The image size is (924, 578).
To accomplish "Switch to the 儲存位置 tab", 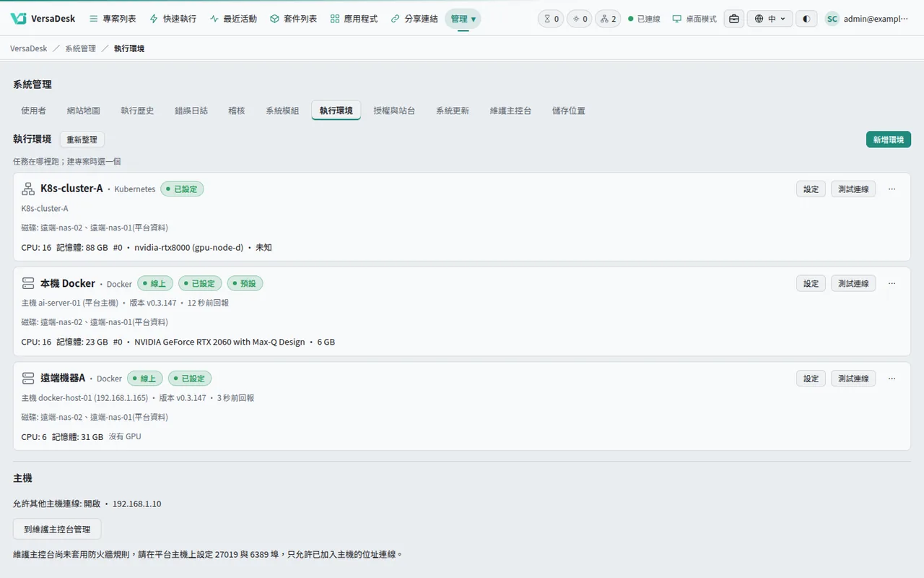I will click(569, 111).
